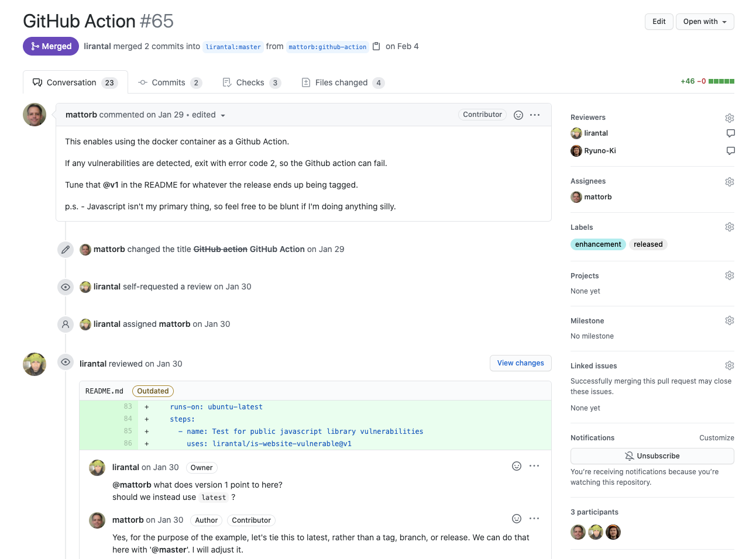Click the @mattorb mention in lirantal's comment

132,485
